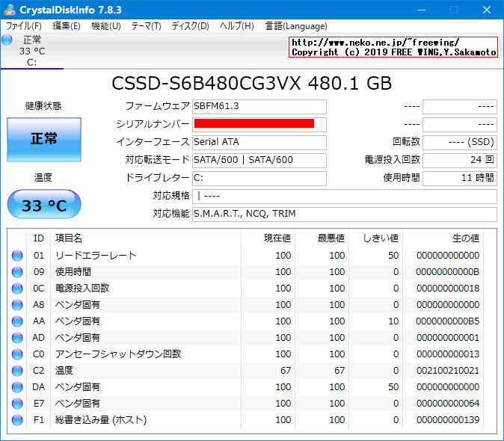Open the ファイル(F) menu
The image size is (504, 441).
tap(23, 26)
